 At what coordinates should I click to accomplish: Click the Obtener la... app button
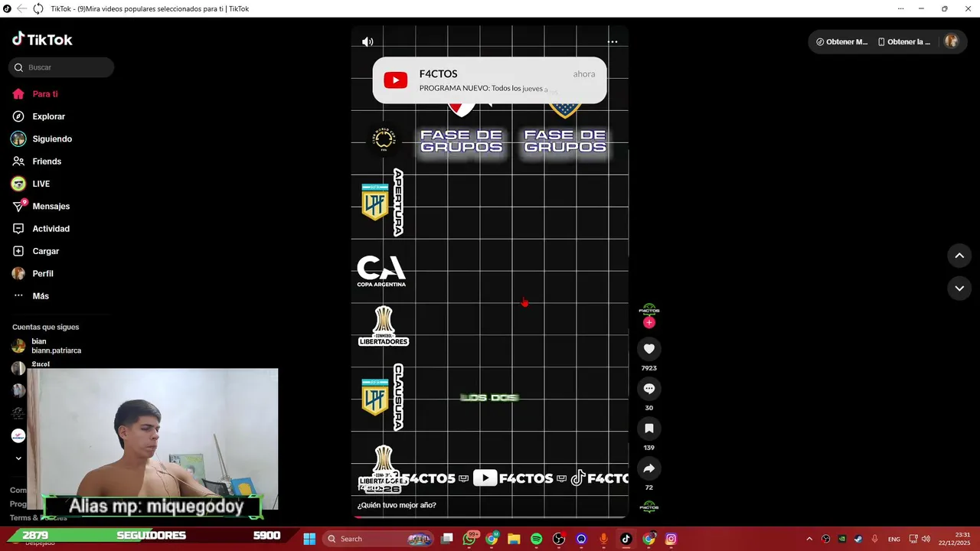pos(904,42)
